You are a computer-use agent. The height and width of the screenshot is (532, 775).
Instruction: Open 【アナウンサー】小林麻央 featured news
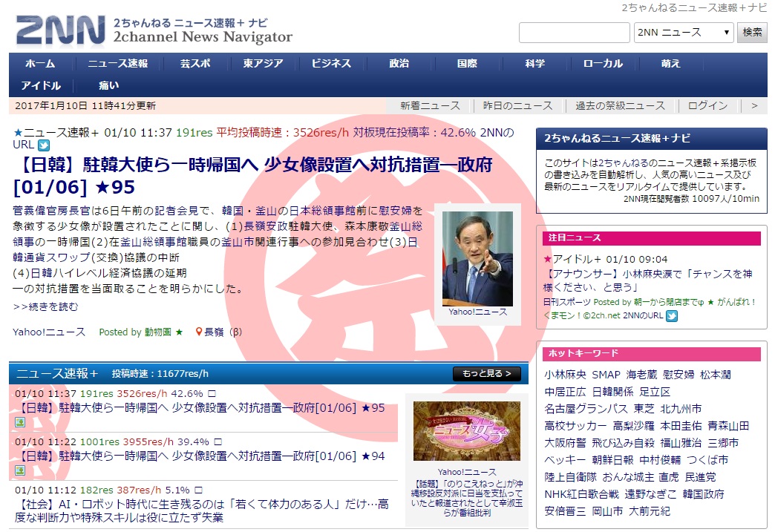click(x=648, y=280)
